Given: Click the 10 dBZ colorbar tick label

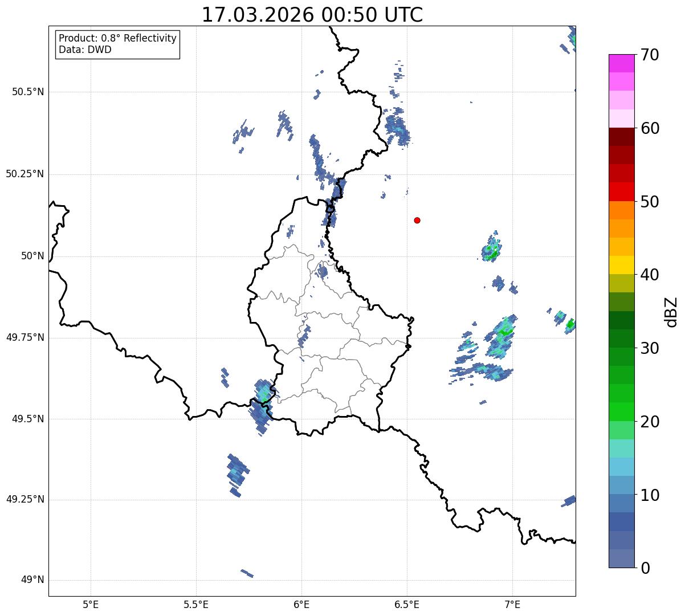Looking at the screenshot, I should (650, 495).
